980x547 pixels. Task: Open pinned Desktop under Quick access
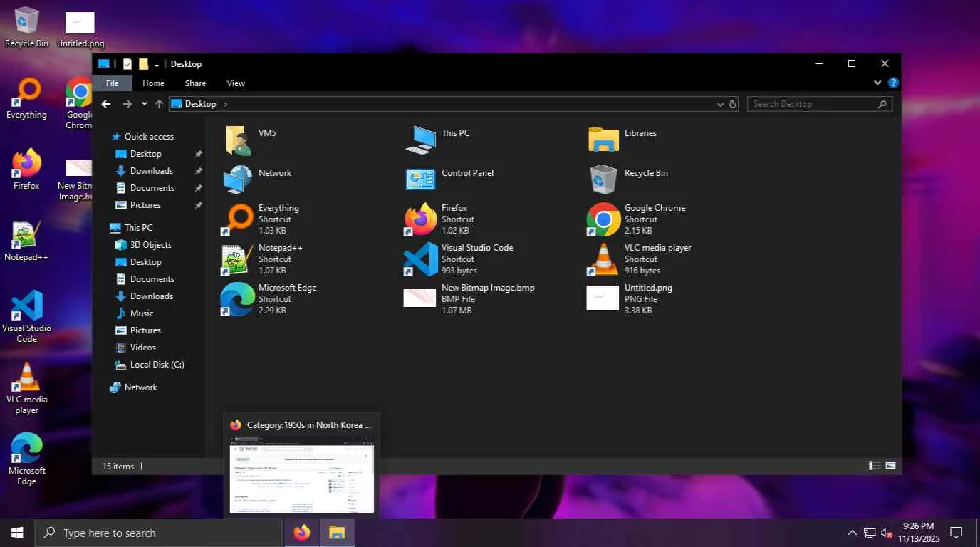(145, 154)
